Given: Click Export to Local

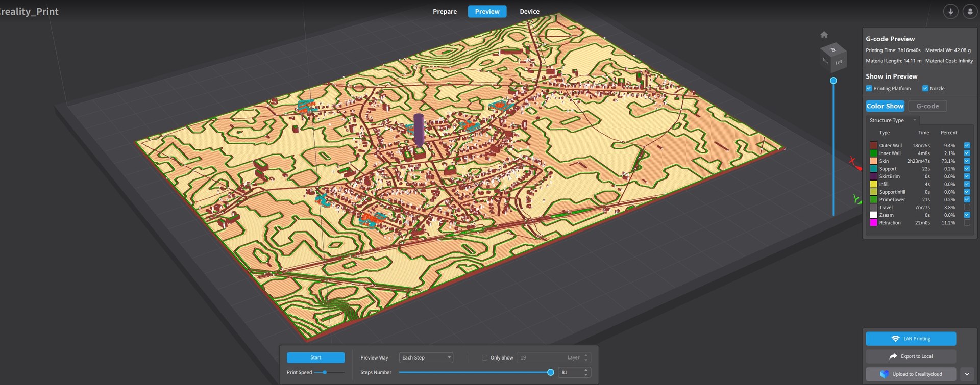Looking at the screenshot, I should (911, 356).
